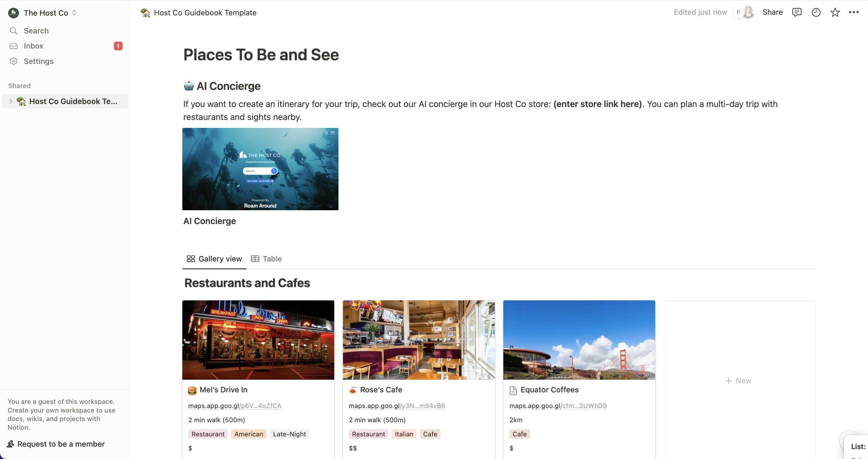Viewport: 868px width, 459px height.
Task: Click New to add a restaurant card
Action: (739, 380)
